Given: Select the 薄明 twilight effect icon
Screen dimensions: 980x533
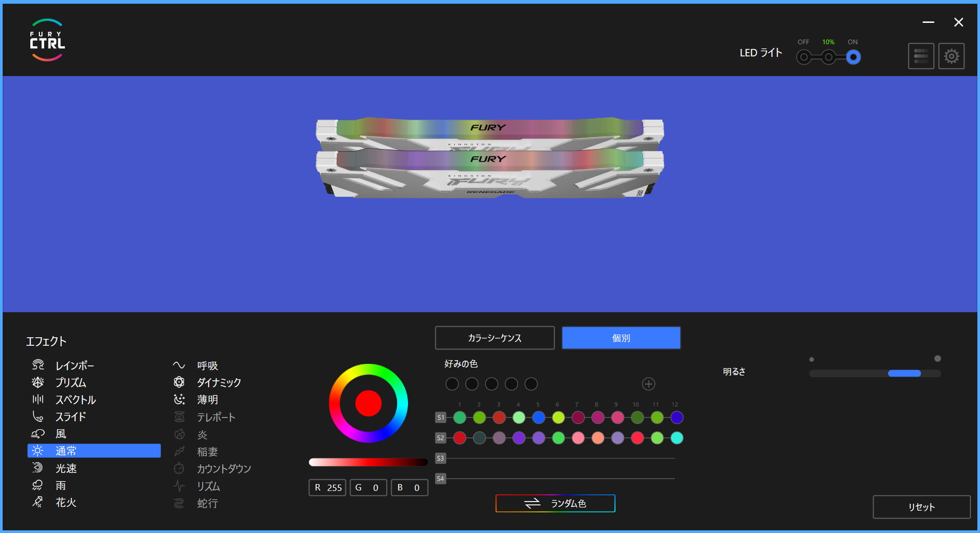Looking at the screenshot, I should 179,399.
